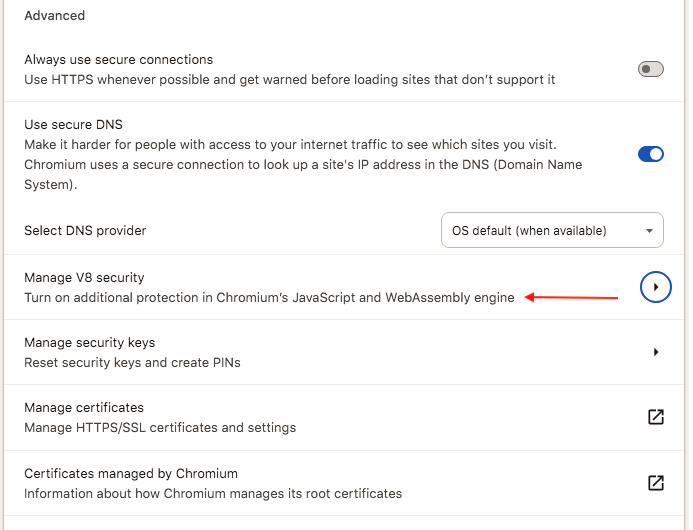Open Manage V8 security with its arrow
693x530 pixels.
coord(656,287)
